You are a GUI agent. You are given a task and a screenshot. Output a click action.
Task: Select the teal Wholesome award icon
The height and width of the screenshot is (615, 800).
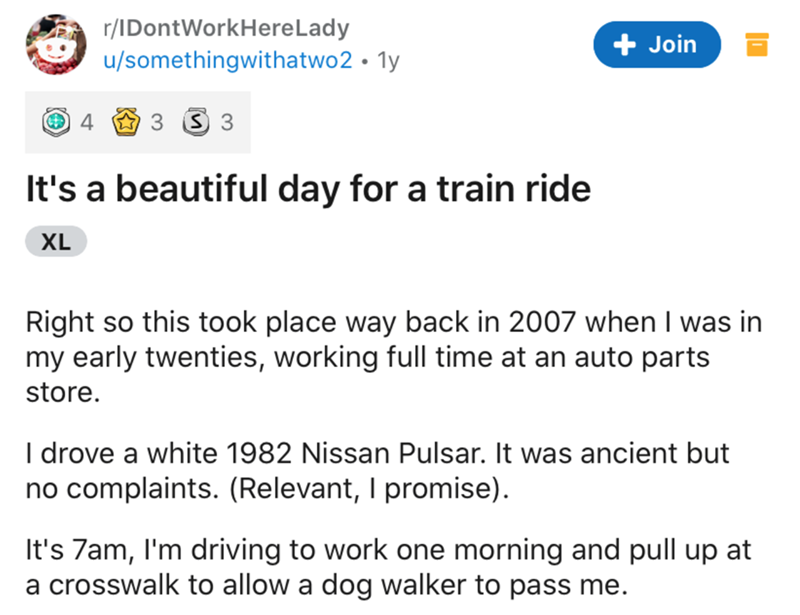pos(56,121)
